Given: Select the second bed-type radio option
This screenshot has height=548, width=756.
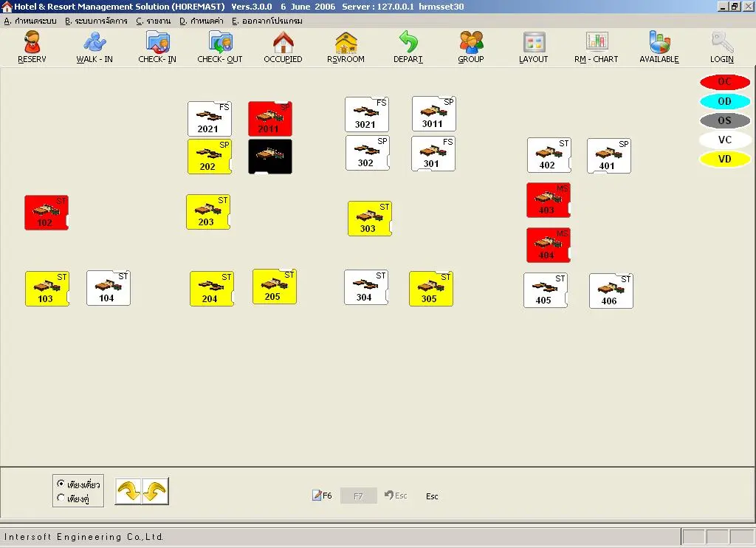Looking at the screenshot, I should [x=73, y=498].
